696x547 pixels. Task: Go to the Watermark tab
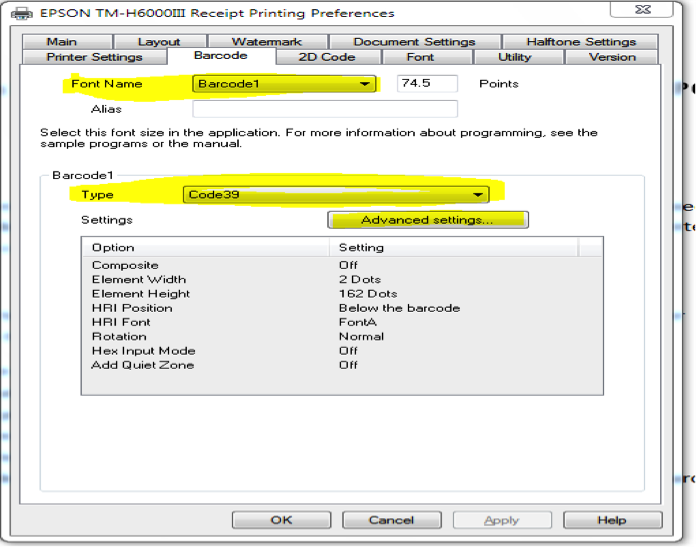click(x=268, y=42)
